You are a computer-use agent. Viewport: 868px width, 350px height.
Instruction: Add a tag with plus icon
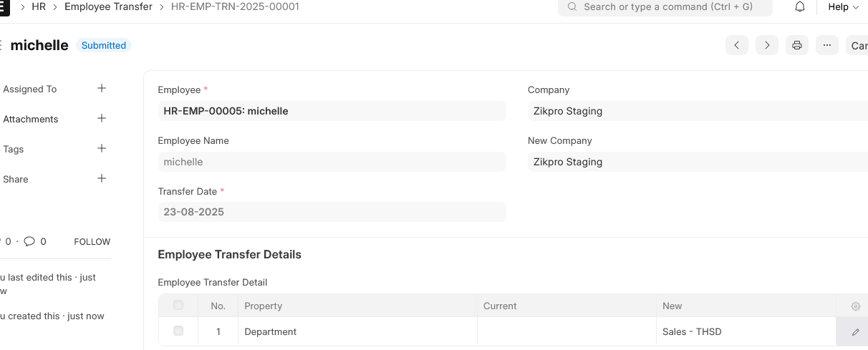[102, 148]
